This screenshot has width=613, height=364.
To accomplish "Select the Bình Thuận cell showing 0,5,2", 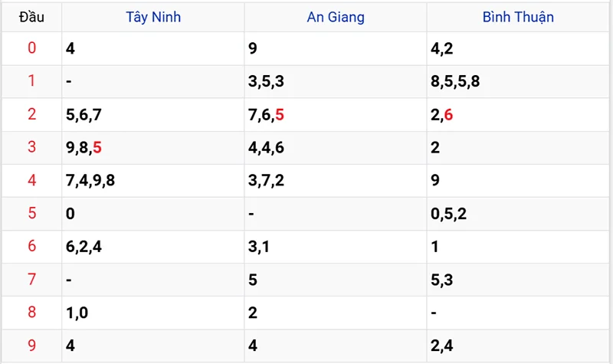I will point(449,214).
